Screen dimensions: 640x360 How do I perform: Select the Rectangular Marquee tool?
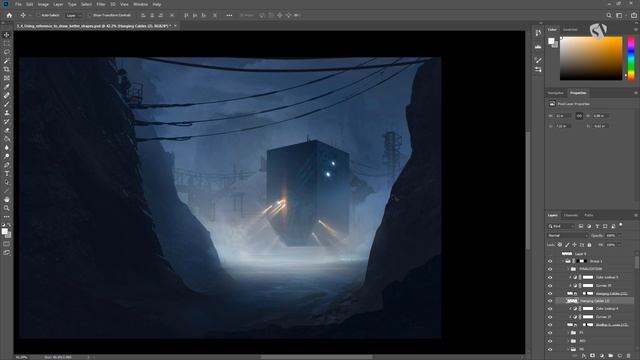point(7,44)
